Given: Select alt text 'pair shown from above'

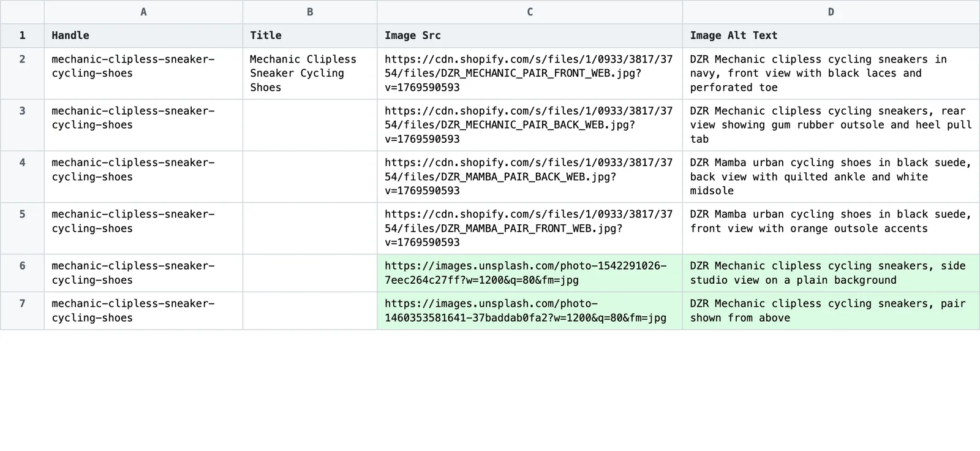Looking at the screenshot, I should [831, 311].
